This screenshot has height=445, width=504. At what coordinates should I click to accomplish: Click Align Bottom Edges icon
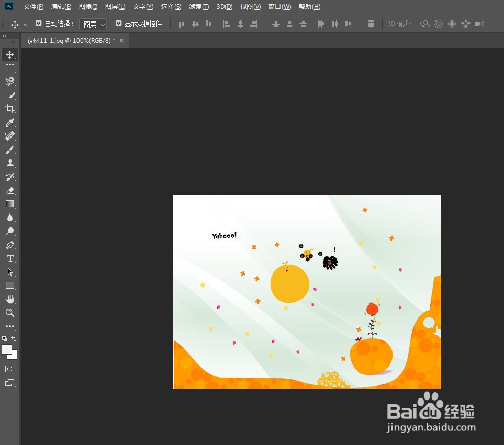[x=209, y=24]
